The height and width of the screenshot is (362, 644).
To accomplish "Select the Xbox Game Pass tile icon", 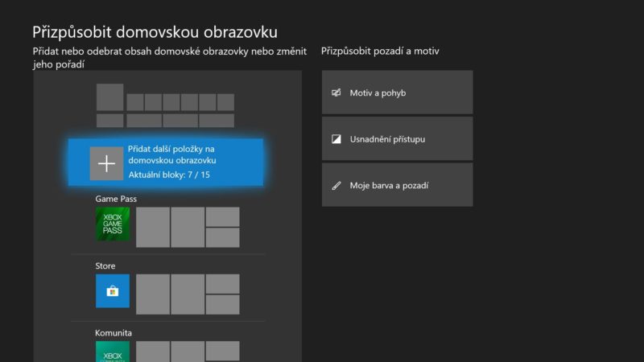I will click(113, 224).
